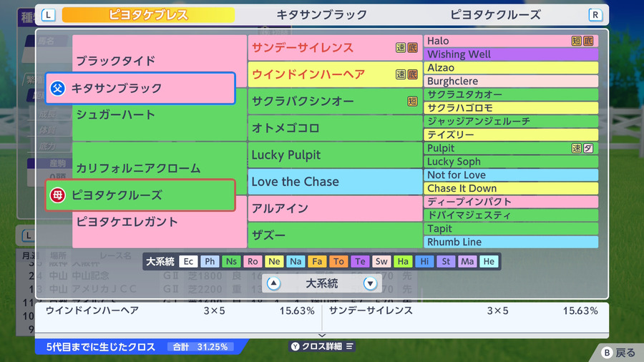Select the ドバイマジェスティ row
Screen dimensions: 644x362
point(511,215)
